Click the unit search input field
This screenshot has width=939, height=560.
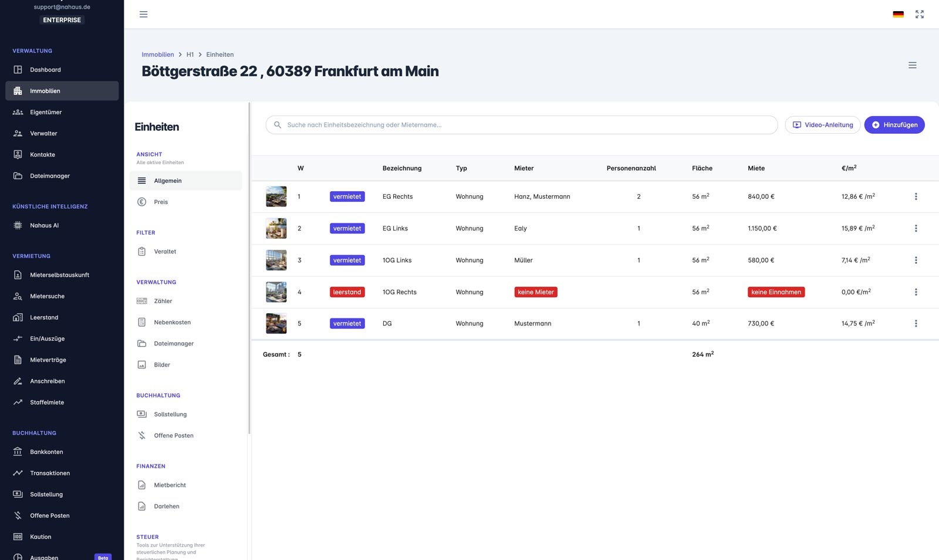[521, 125]
